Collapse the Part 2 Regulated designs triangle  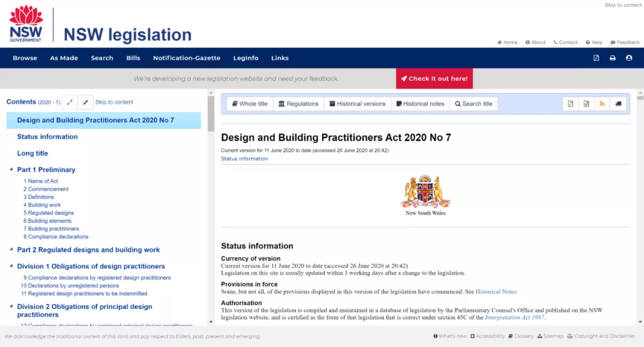(11, 249)
